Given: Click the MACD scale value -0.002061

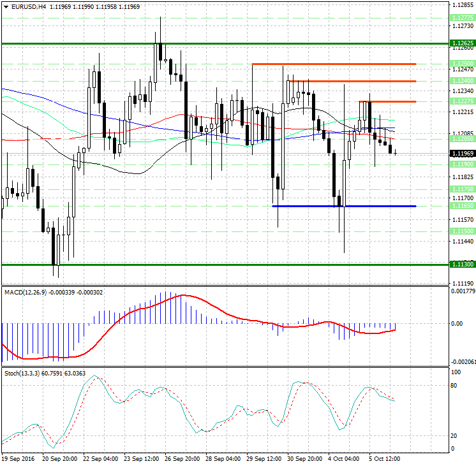Looking at the screenshot, I should 463,362.
